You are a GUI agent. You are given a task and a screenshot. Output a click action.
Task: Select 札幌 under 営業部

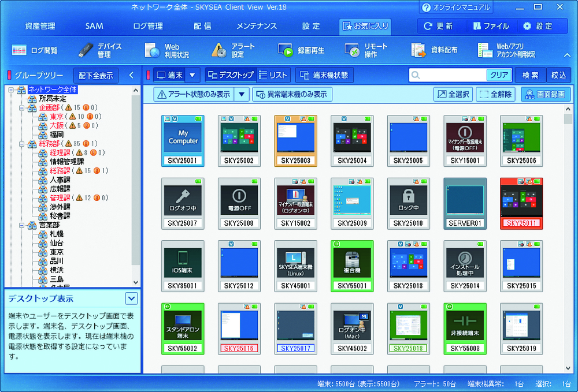pos(57,234)
